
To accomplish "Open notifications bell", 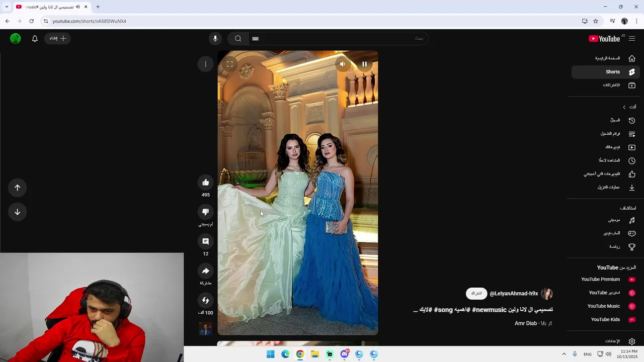I will point(35,39).
